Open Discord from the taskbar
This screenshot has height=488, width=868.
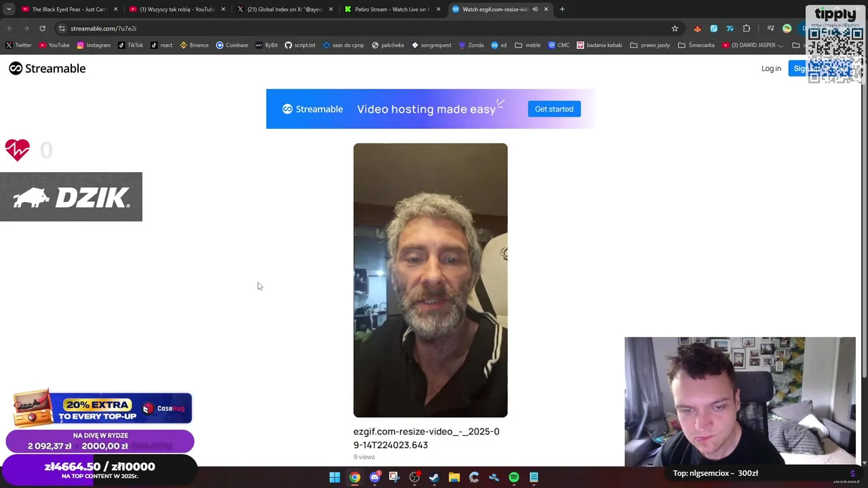tap(374, 477)
